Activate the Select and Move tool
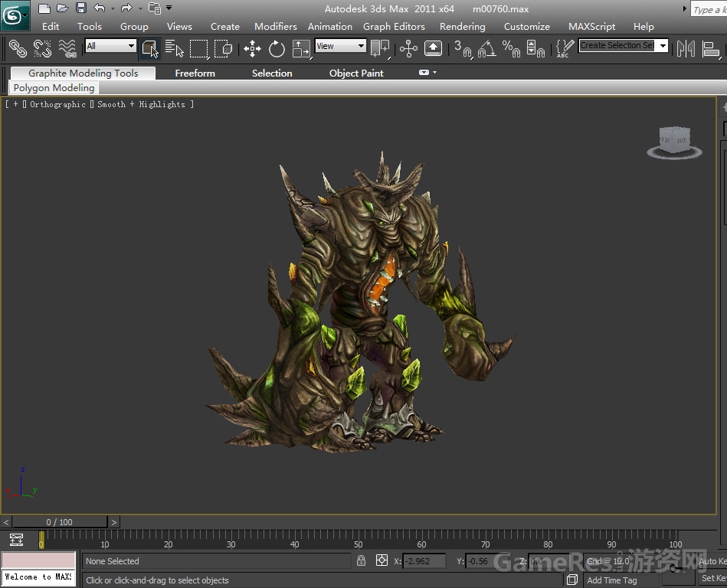 coord(252,49)
